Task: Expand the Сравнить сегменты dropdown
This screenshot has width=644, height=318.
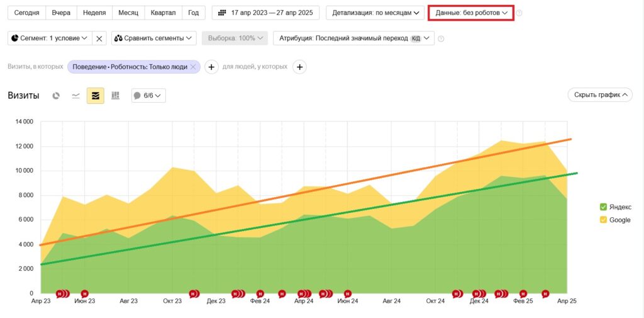Action: pyautogui.click(x=153, y=38)
